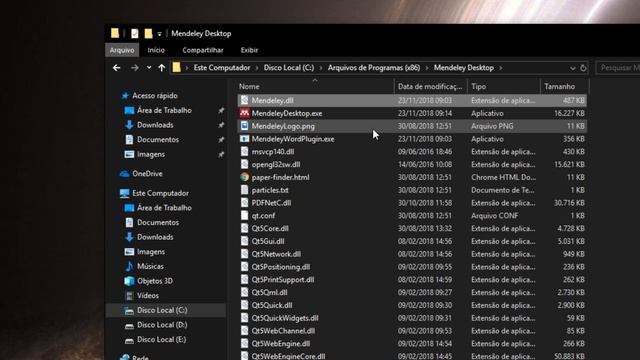Screen dimensions: 640x360
Task: Select the file Qt5Quick.dll
Action: 272,305
